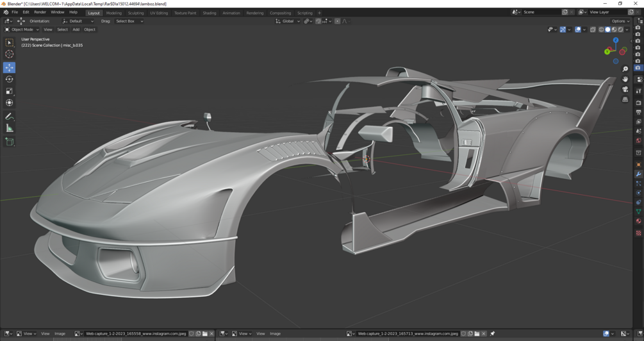Click the blue Z axis on navigation gizmo
This screenshot has width=644, height=341.
[616, 40]
